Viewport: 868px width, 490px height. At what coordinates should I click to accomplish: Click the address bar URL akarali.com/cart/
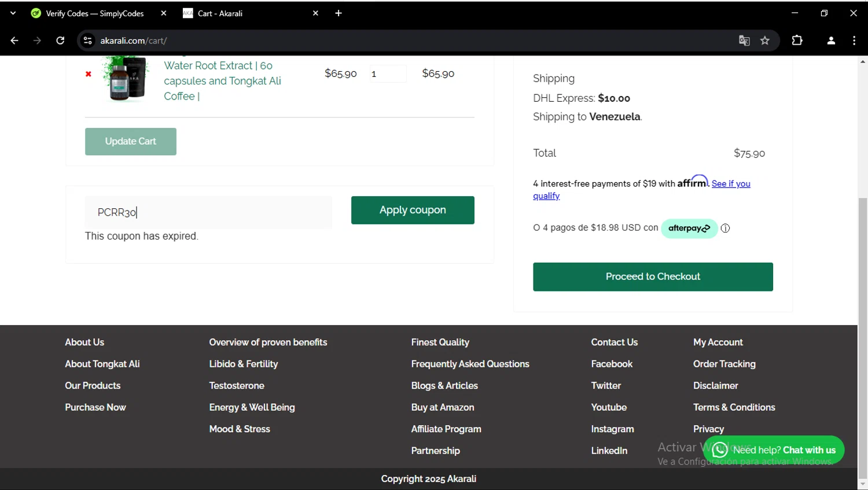coord(134,40)
